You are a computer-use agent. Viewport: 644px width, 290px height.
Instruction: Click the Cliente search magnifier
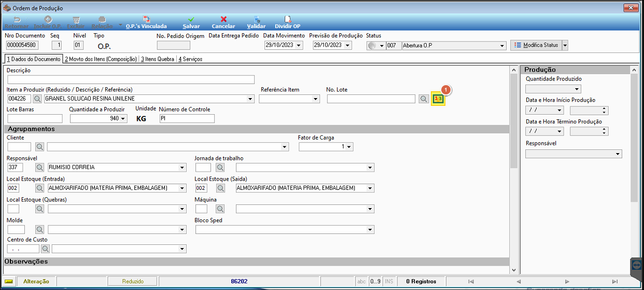click(40, 147)
